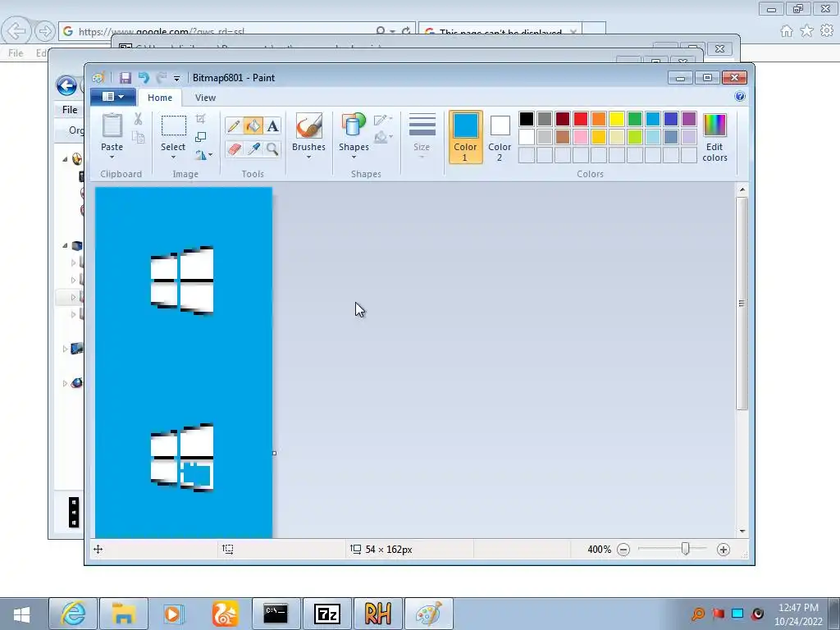The width and height of the screenshot is (840, 630).
Task: Click the scroll down arrow in Paint
Action: click(x=742, y=532)
